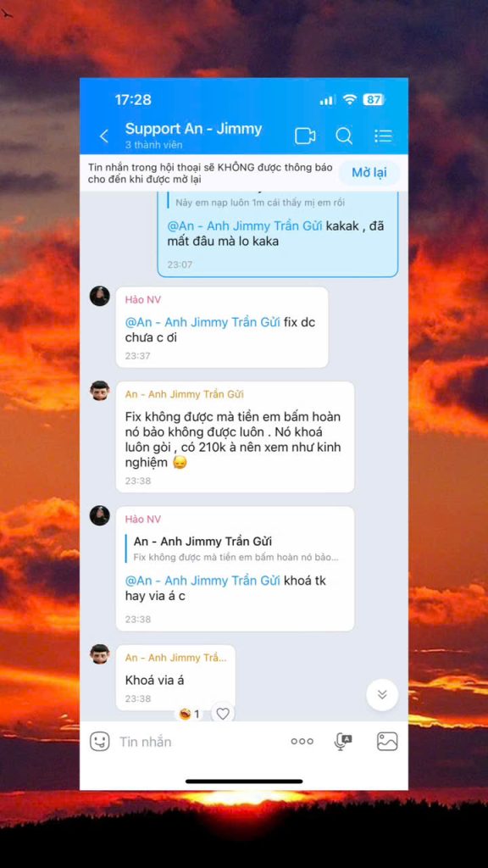Viewport: 488px width, 868px height.
Task: Tap @An - Anh Jimmy Trần Gửi mention in 'fix dc' message
Action: (202, 322)
